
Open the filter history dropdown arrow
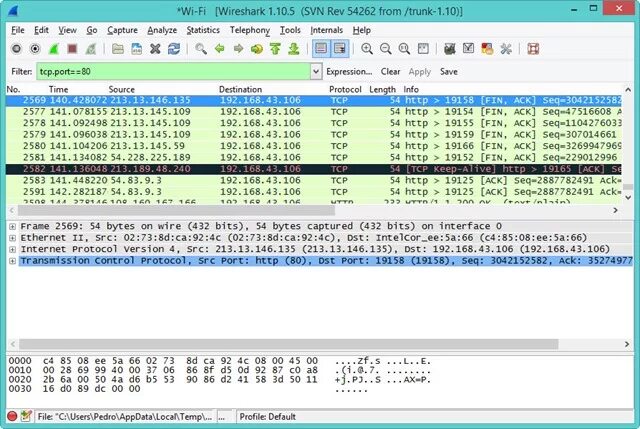316,71
